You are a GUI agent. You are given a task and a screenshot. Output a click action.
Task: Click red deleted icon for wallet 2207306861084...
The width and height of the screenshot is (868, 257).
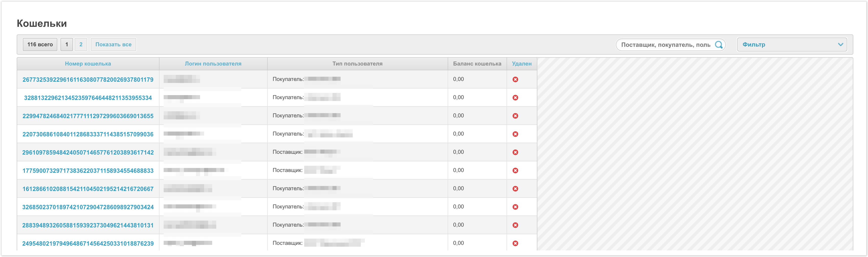515,134
